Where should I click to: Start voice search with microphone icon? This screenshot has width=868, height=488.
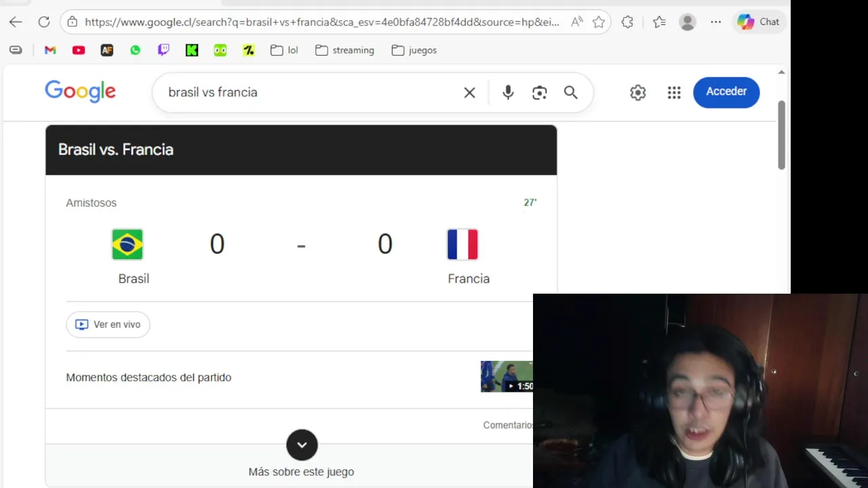508,92
